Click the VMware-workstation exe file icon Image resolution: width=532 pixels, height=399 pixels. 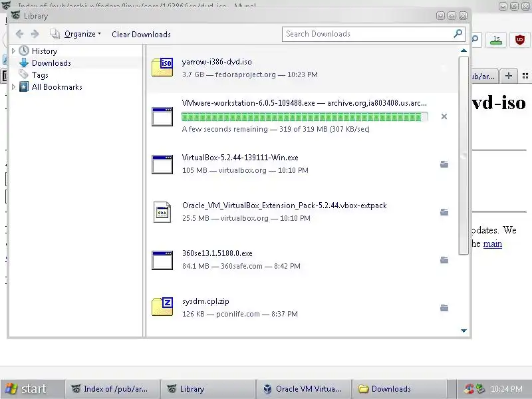tap(162, 116)
